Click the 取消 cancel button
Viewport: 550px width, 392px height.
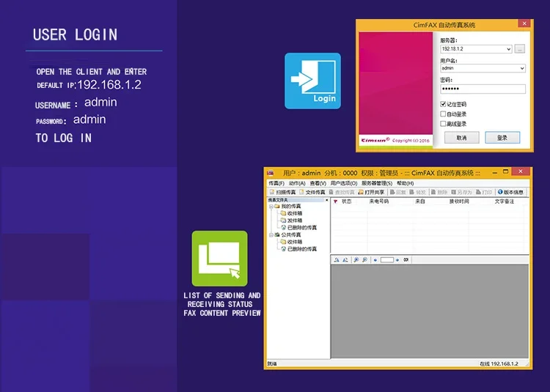(x=461, y=138)
